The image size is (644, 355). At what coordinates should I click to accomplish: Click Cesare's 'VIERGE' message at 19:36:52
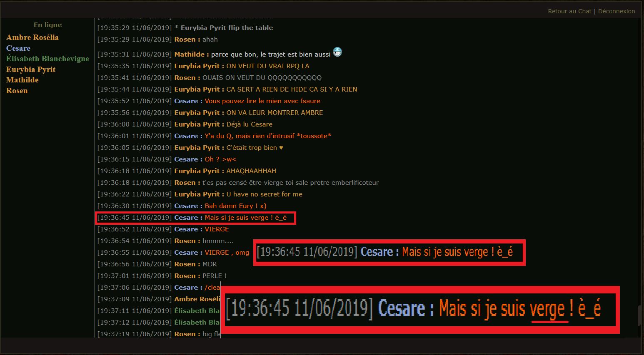pyautogui.click(x=217, y=229)
